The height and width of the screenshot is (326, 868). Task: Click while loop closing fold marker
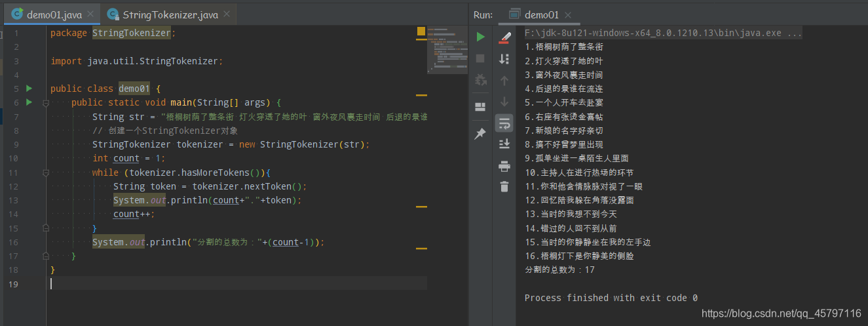46,228
